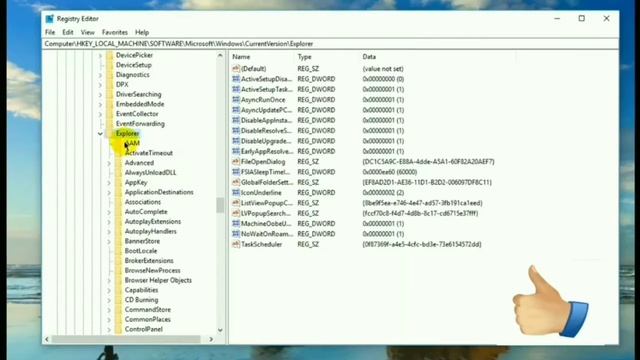Expand the AutoplayHandlers key
Screen dimensions: 640x360
(x=109, y=231)
